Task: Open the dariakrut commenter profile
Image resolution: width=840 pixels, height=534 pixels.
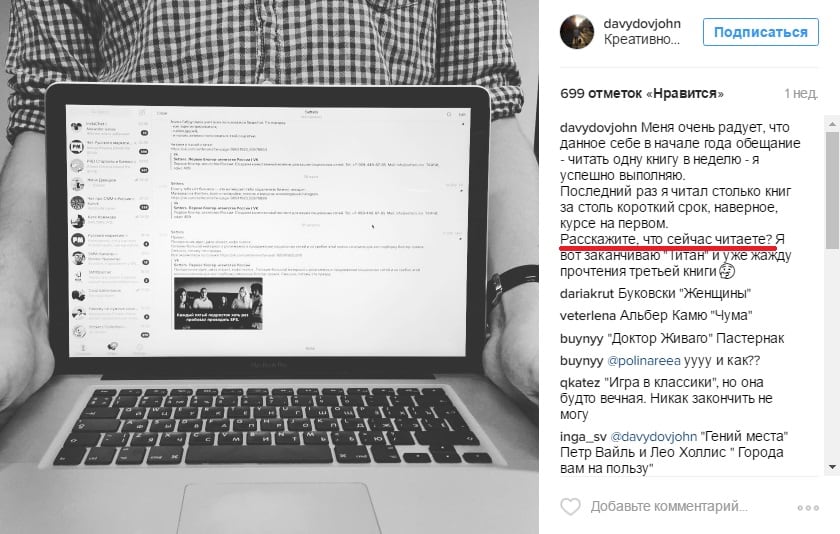Action: pyautogui.click(x=587, y=294)
